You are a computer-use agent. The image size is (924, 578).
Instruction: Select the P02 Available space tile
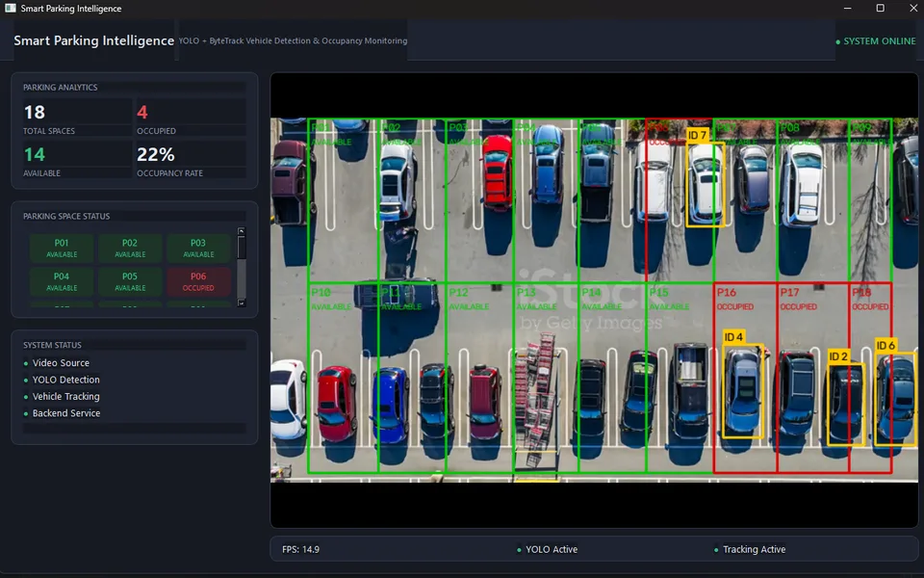coord(130,249)
